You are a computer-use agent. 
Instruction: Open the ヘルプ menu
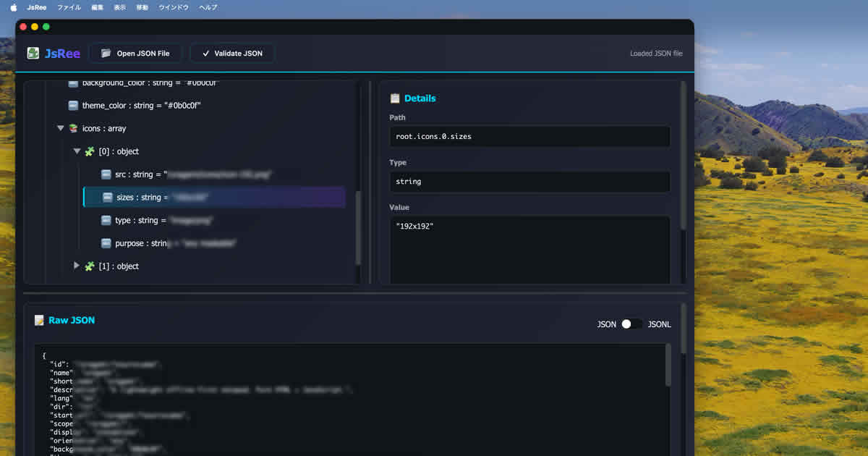(x=208, y=7)
